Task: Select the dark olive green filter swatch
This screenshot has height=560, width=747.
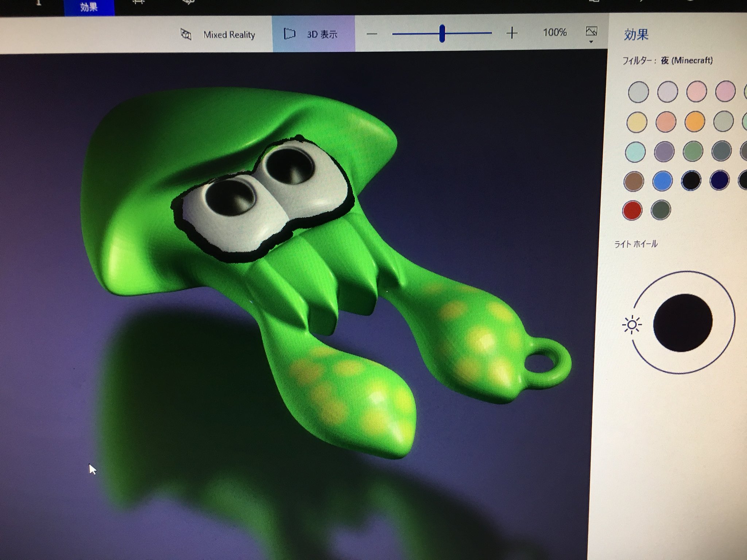Action: click(x=661, y=210)
